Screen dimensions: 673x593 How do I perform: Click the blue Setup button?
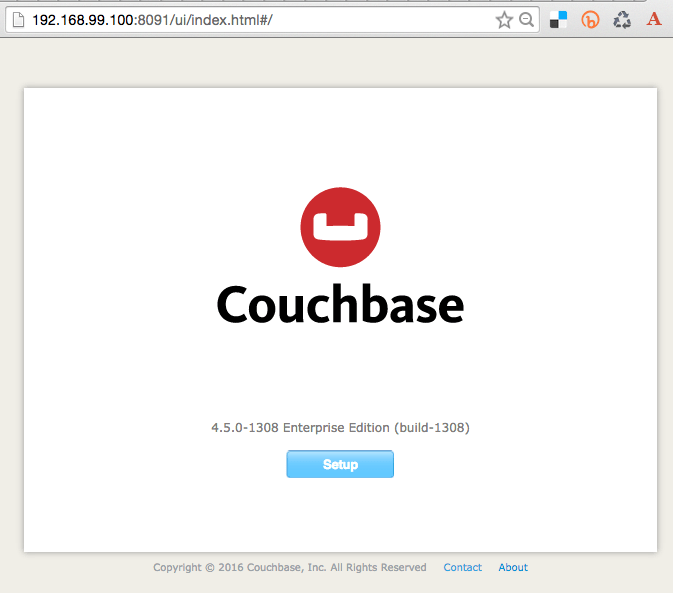click(x=340, y=464)
